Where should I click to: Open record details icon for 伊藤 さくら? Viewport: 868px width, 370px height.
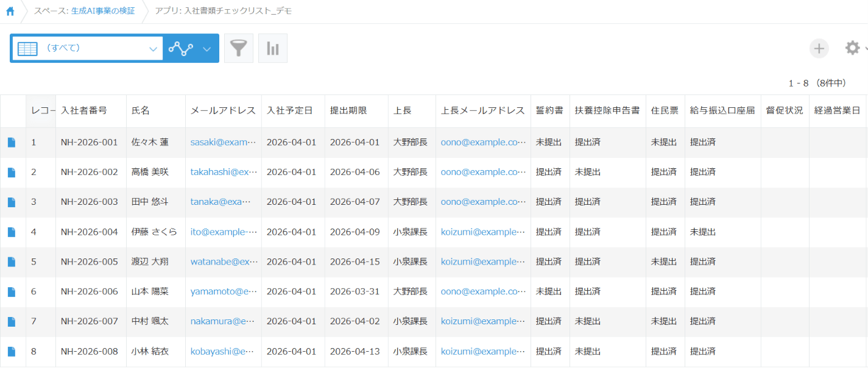click(x=12, y=232)
